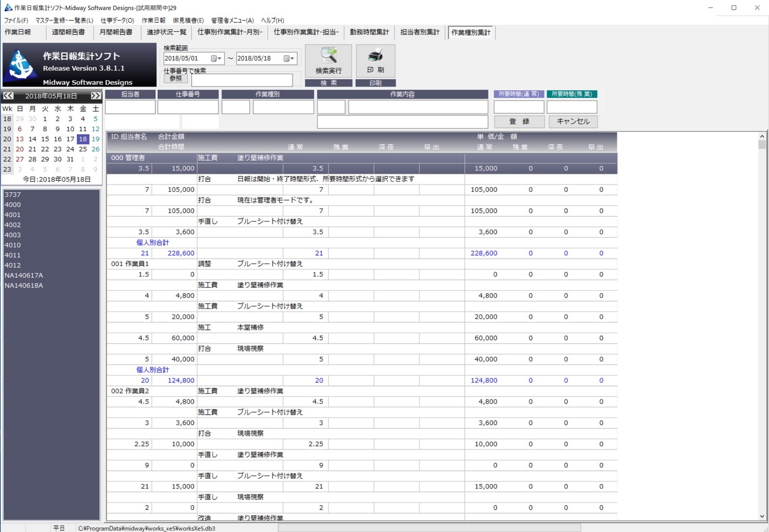Select job number 4003 in list
769x532 pixels.
click(51, 235)
